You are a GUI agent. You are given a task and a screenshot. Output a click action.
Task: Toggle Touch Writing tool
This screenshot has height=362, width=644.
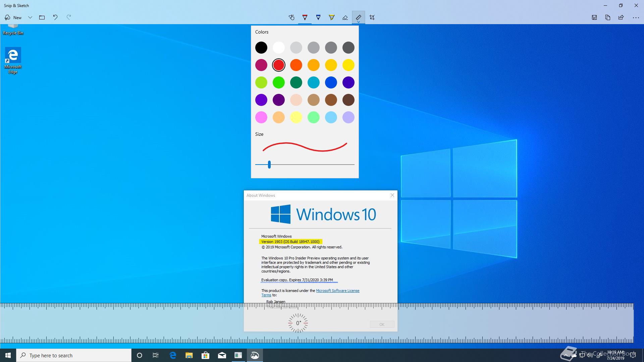291,17
